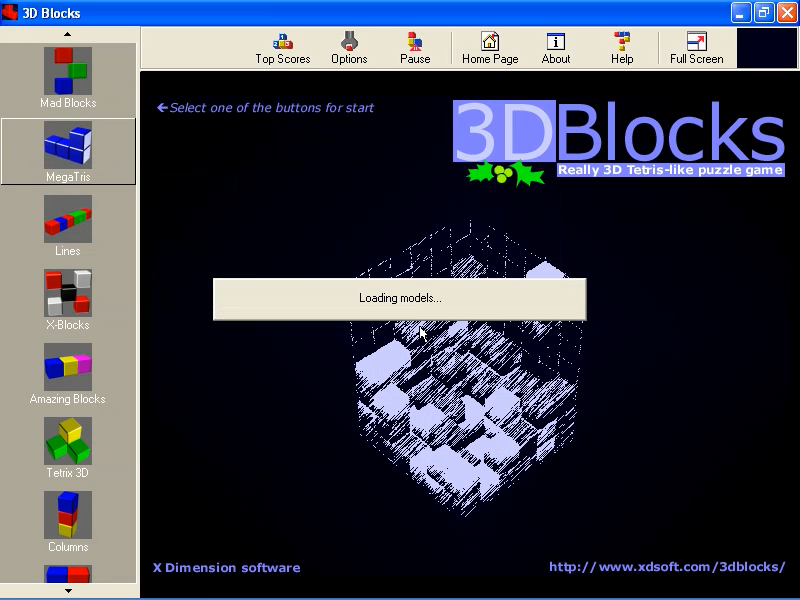Open the X-Blocks game mode
The height and width of the screenshot is (600, 800).
click(x=67, y=299)
